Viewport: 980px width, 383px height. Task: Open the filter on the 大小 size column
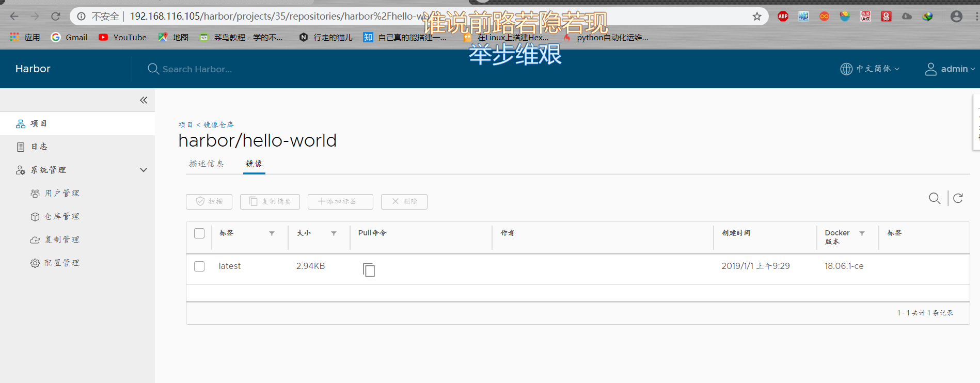click(x=334, y=233)
